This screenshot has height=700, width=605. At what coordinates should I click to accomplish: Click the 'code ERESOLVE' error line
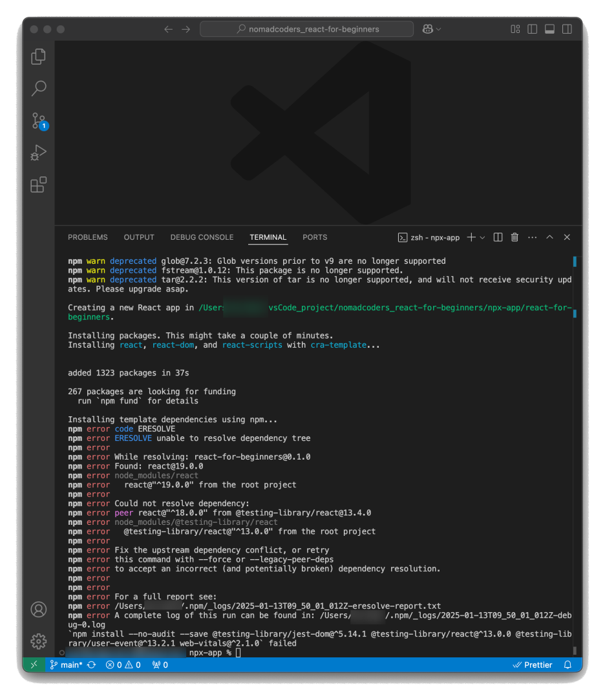(122, 429)
